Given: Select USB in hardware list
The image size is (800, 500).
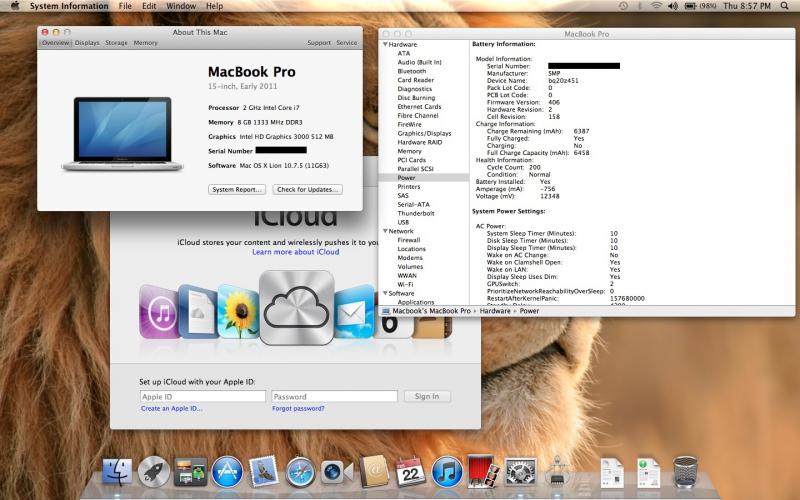Looking at the screenshot, I should [x=403, y=222].
